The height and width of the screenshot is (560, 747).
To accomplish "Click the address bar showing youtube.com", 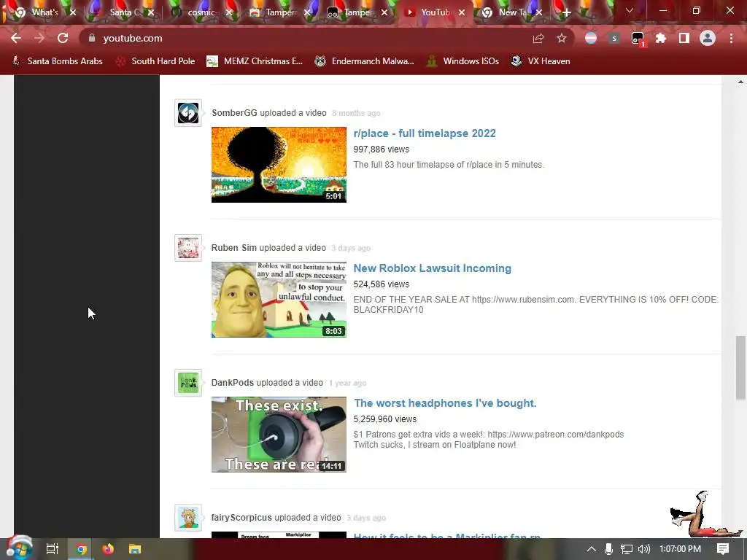I will pos(305,38).
